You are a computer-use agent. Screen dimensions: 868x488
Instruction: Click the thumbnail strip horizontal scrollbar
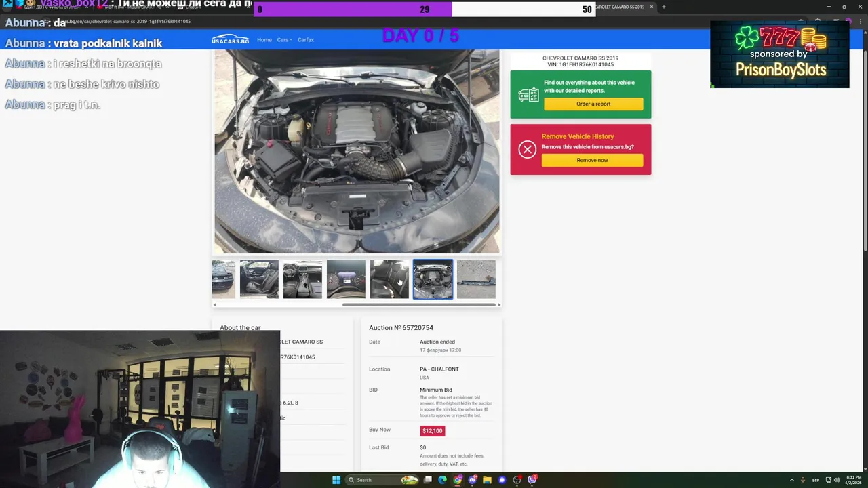point(419,305)
